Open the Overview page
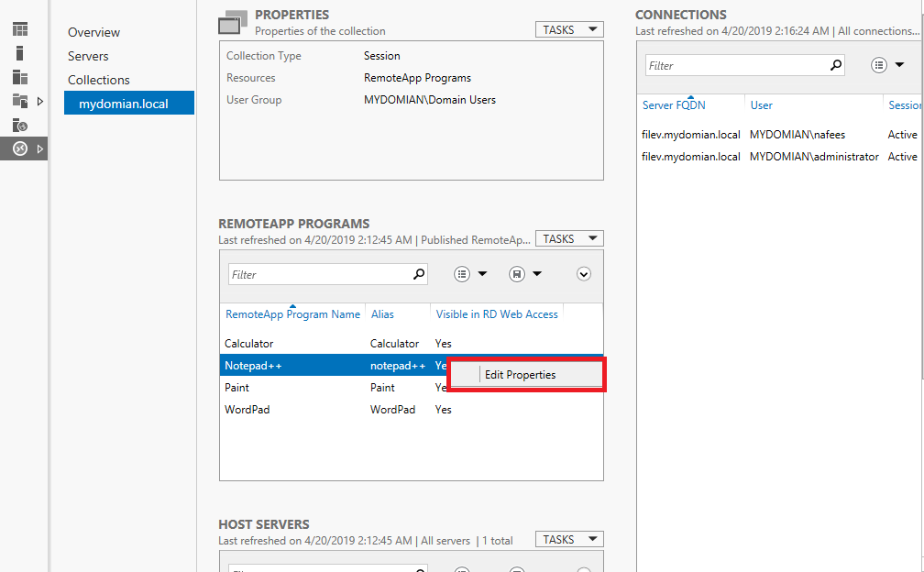The height and width of the screenshot is (572, 924). tap(93, 32)
